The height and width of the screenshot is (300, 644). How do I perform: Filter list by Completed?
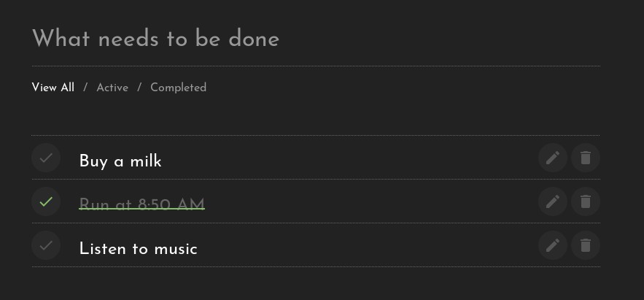pyautogui.click(x=178, y=88)
